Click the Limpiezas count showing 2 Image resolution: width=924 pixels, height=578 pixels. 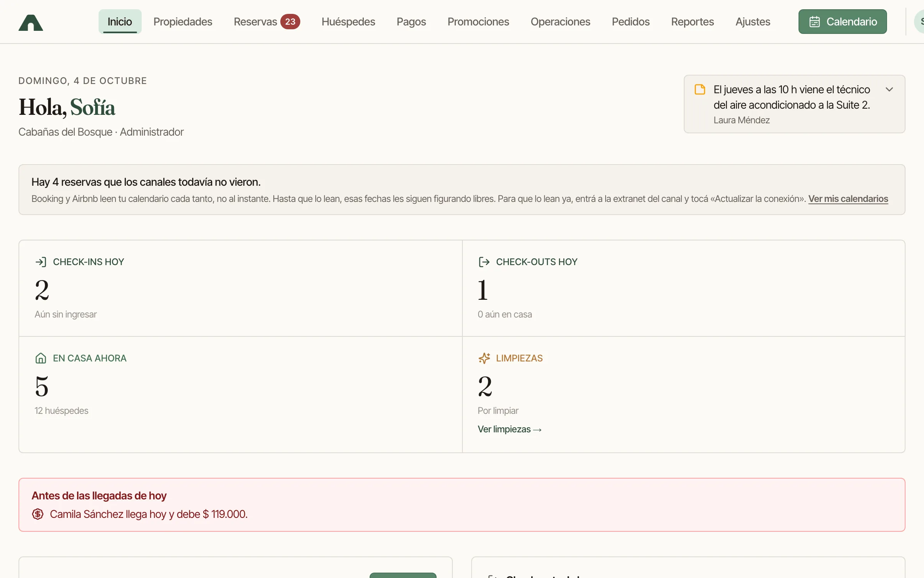485,386
